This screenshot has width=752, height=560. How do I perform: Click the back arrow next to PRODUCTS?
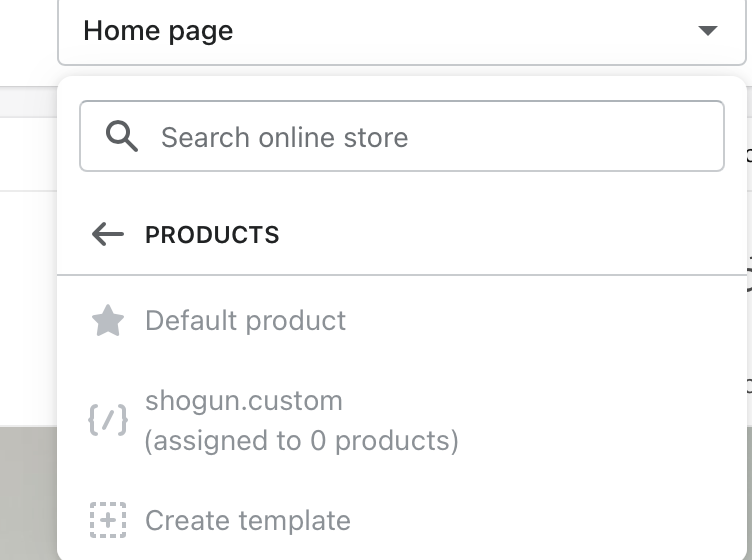tap(107, 235)
